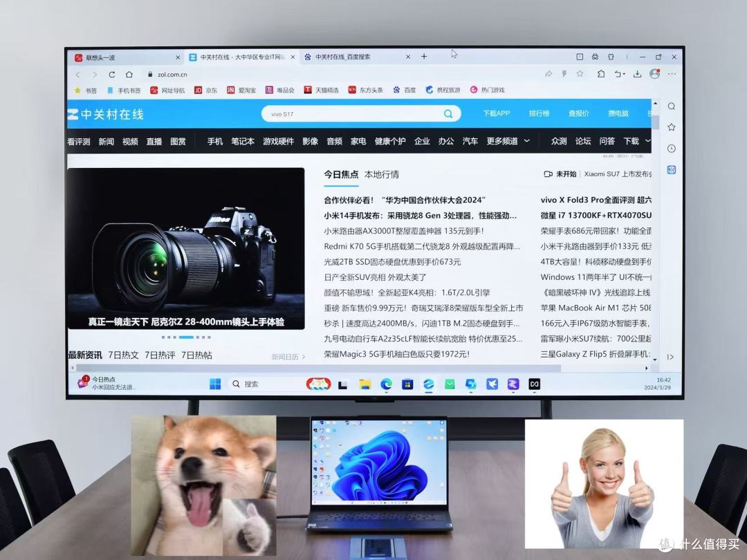Viewport: 747px width, 560px height.
Task: Open 手机书签 bookmark
Action: click(x=124, y=90)
